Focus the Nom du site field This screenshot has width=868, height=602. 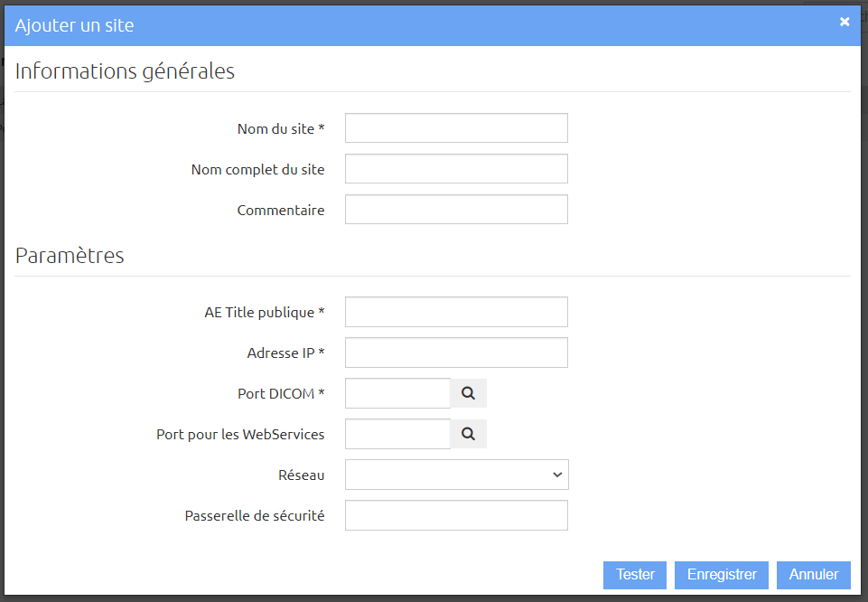tap(456, 128)
